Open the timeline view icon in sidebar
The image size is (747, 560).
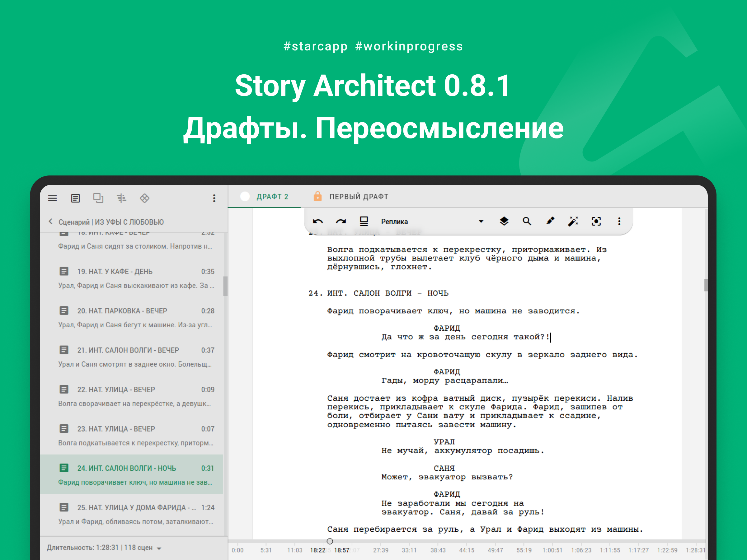[x=121, y=198]
